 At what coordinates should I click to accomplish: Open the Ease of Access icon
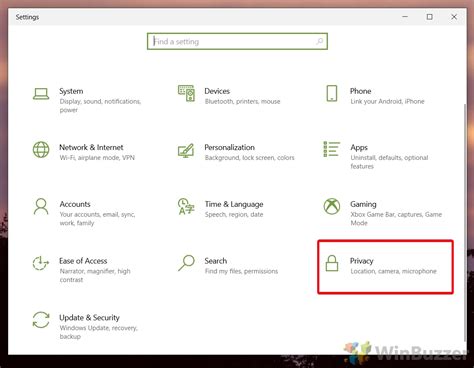pos(41,263)
